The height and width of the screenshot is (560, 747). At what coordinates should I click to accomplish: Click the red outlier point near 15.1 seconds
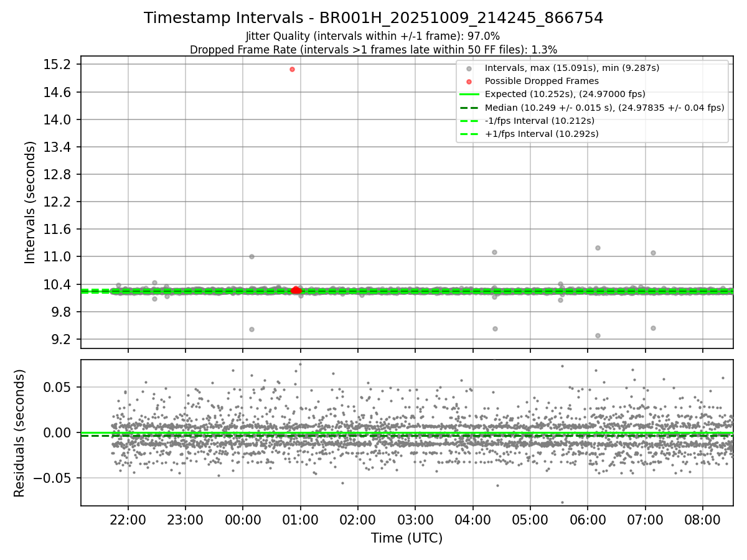pos(292,69)
